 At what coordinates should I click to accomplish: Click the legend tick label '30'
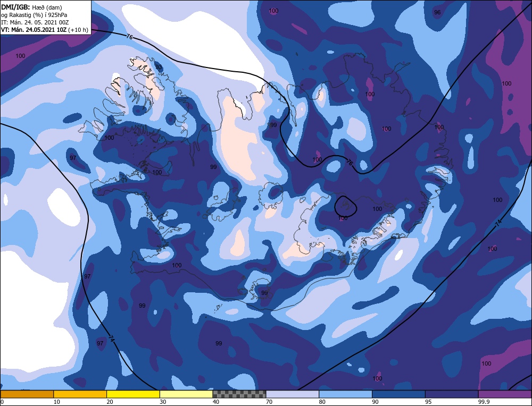163,402
